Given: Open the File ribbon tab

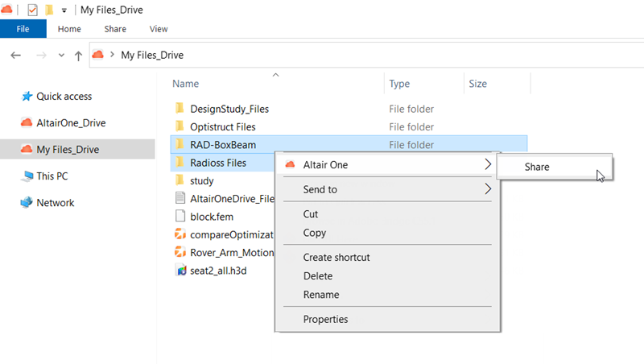Looking at the screenshot, I should tap(23, 29).
